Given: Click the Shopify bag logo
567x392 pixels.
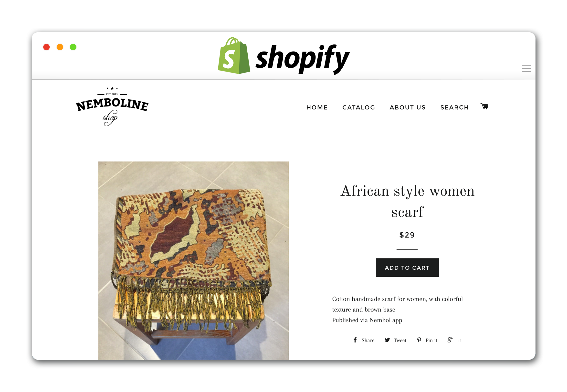Looking at the screenshot, I should coord(234,56).
